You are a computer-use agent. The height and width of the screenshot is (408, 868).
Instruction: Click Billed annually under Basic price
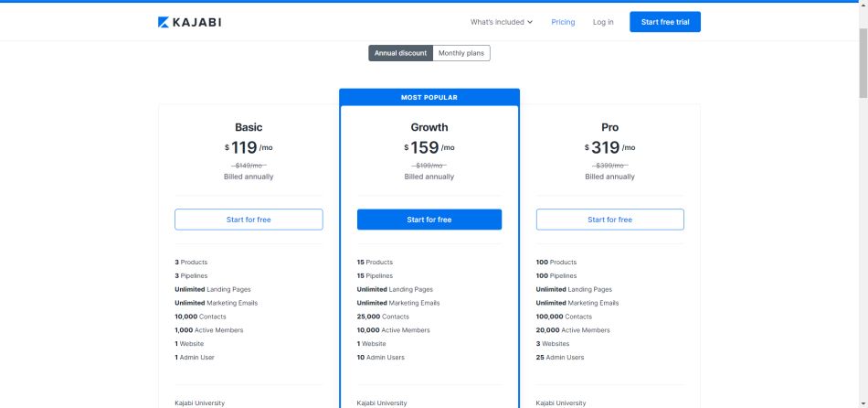249,177
